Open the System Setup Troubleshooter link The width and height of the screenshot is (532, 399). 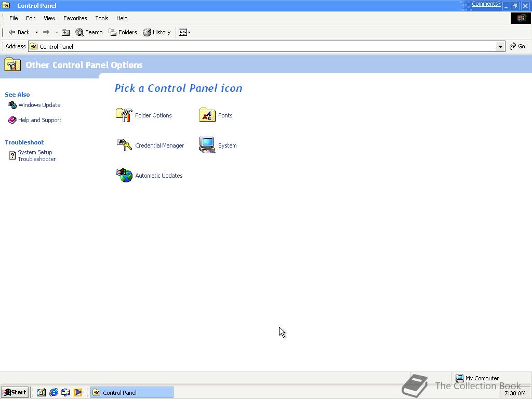pyautogui.click(x=37, y=156)
